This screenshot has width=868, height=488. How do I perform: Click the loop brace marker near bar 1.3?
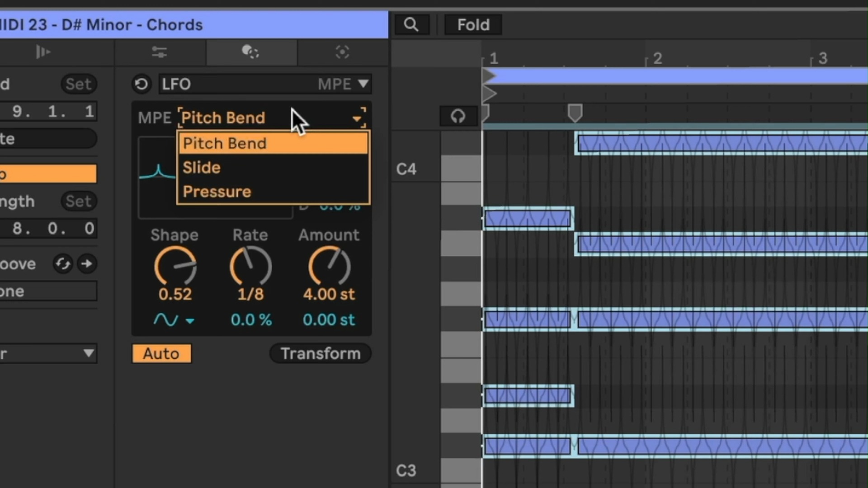[x=575, y=113]
